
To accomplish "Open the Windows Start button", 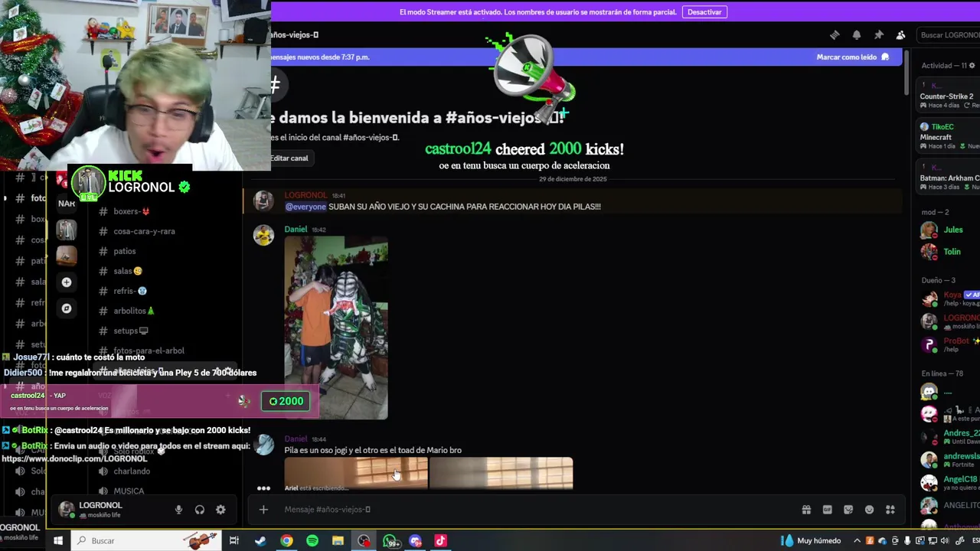I will point(58,541).
